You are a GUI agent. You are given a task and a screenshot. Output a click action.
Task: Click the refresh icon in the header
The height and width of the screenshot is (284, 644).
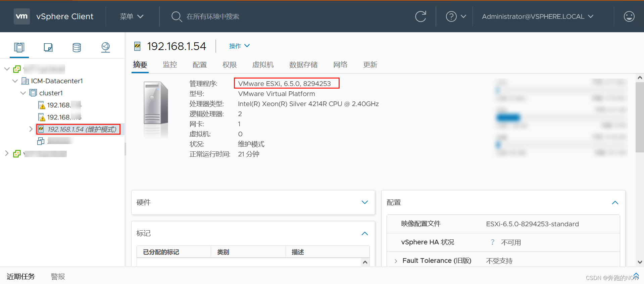coord(420,16)
